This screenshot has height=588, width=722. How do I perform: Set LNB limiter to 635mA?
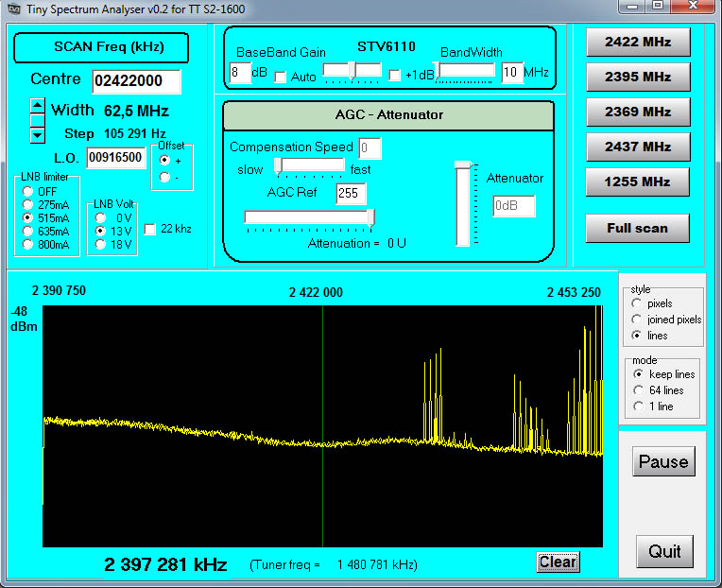27,232
